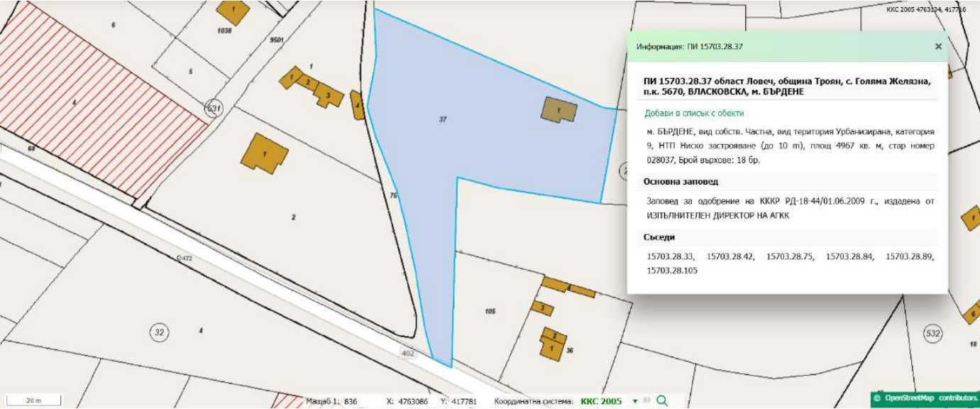Screen dimensions: 980x409
Task: Open the coordinate system dropdown arrow
Action: coord(635,401)
